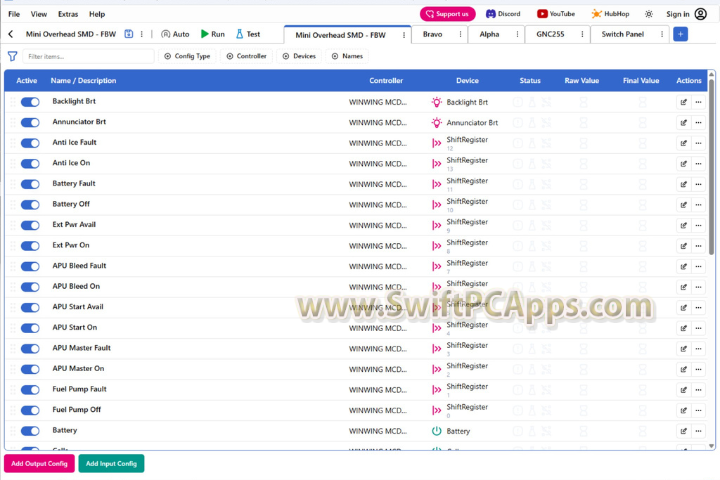Toggle the APU Start Avail active switch
The image size is (720, 480).
point(30,307)
